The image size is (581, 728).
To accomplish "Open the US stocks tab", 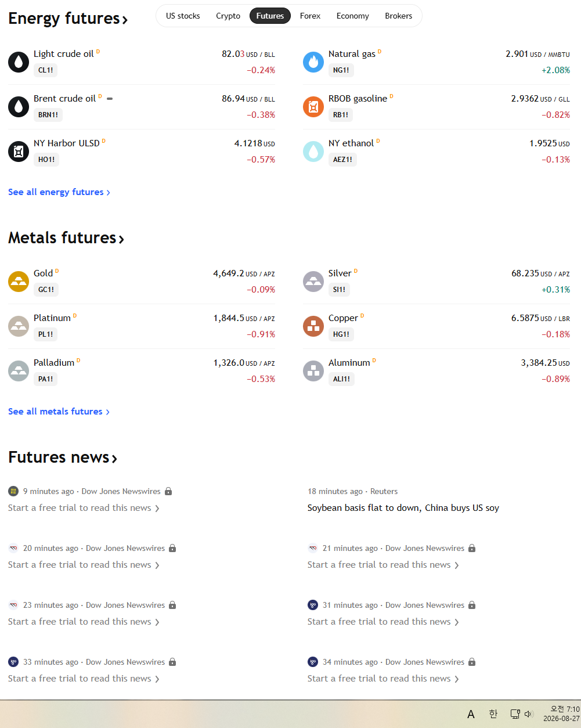I will (x=183, y=16).
